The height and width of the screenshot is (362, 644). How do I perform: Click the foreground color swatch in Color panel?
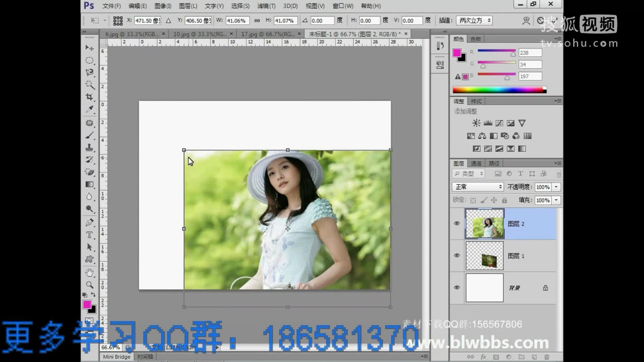pos(457,53)
